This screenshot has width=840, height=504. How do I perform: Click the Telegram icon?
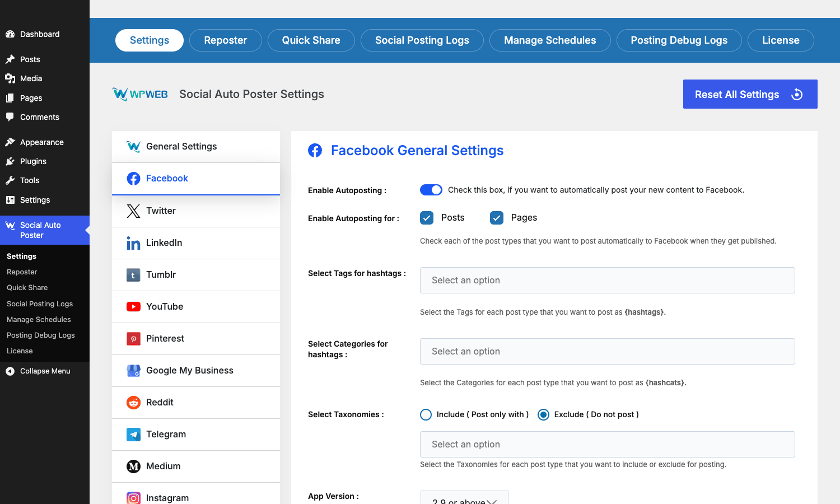pos(133,435)
